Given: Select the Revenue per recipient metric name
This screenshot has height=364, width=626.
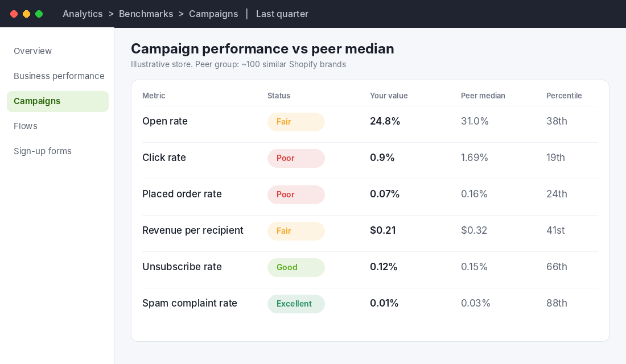Looking at the screenshot, I should (x=193, y=230).
